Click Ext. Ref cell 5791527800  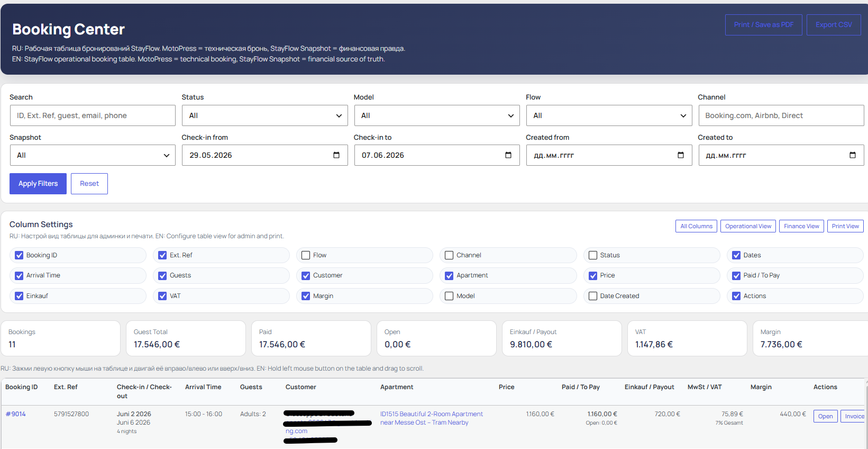(x=71, y=414)
